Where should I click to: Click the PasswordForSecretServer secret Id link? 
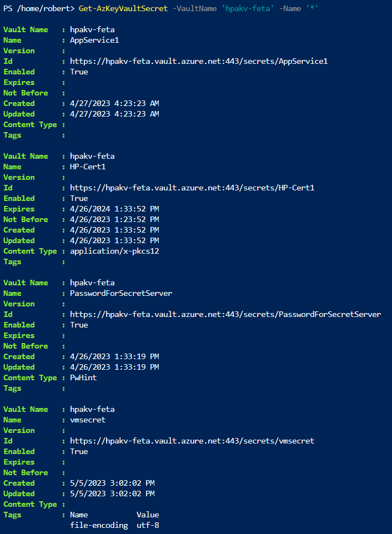click(225, 314)
